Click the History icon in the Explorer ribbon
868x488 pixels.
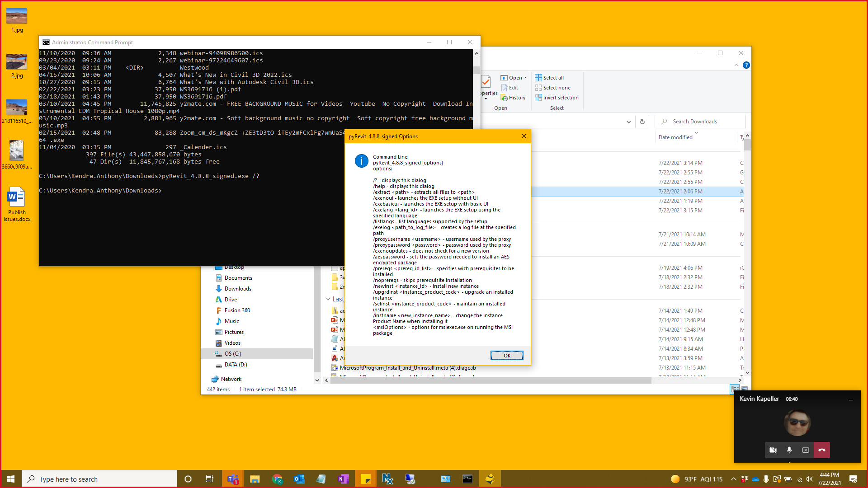[513, 97]
